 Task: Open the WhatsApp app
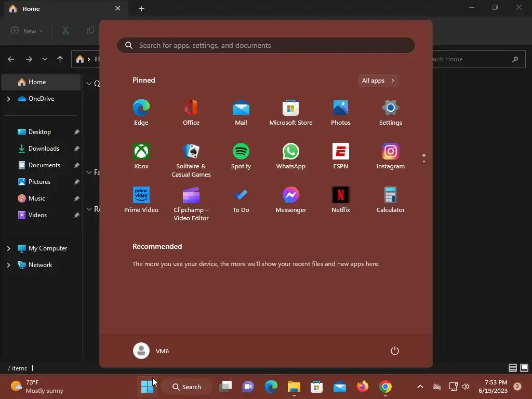291,156
